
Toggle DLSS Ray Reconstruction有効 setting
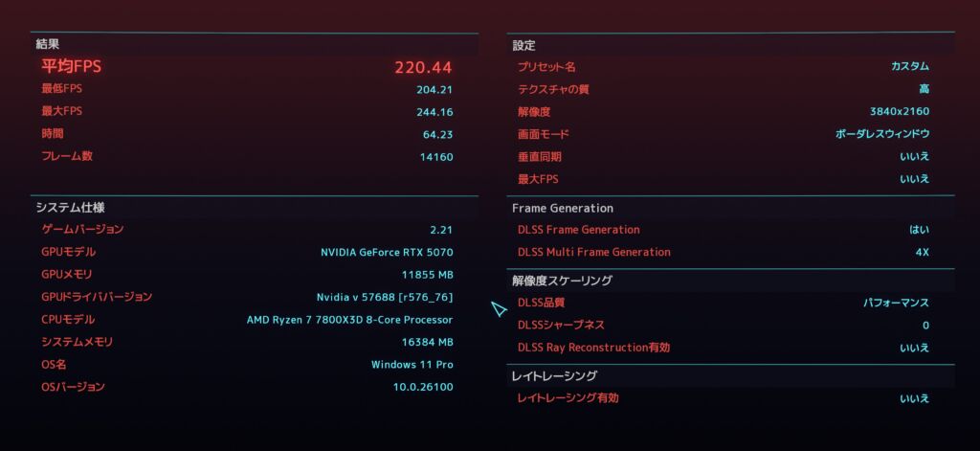tap(730, 348)
